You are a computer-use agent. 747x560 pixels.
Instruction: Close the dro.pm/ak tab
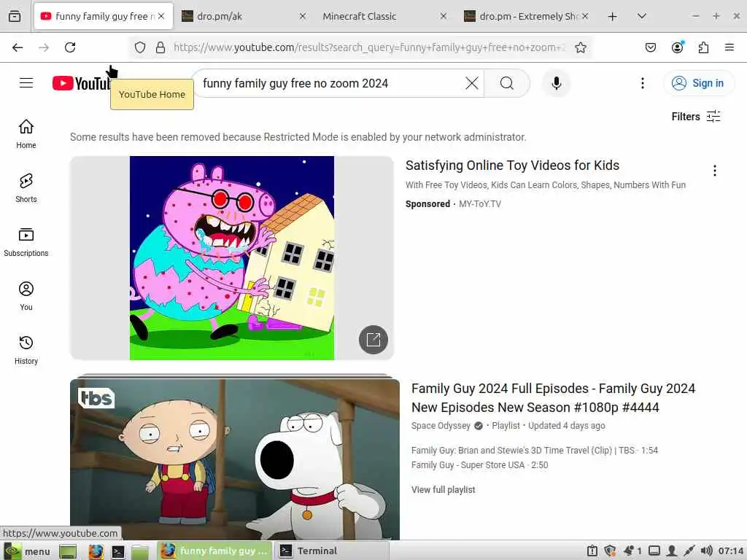point(302,16)
